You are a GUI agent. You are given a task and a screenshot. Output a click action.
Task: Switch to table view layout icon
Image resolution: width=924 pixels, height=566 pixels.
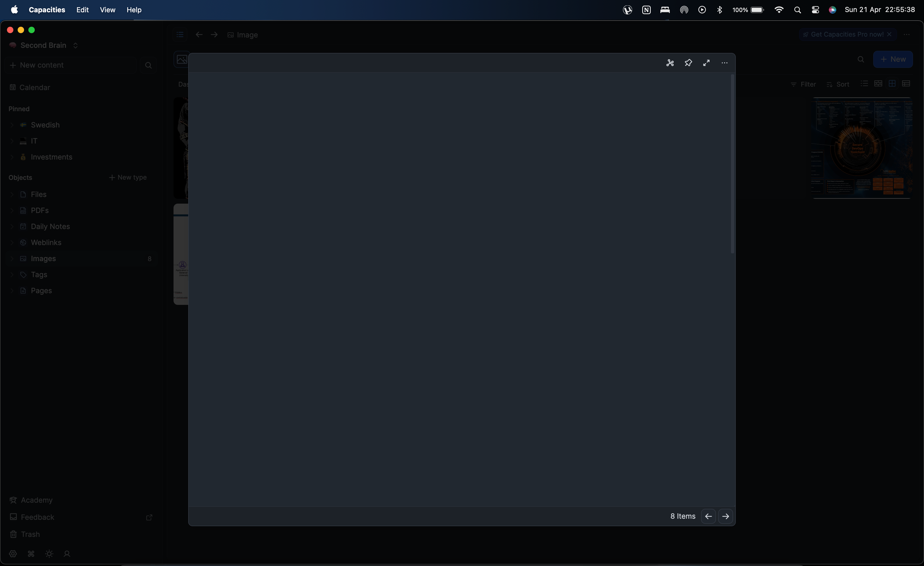906,84
